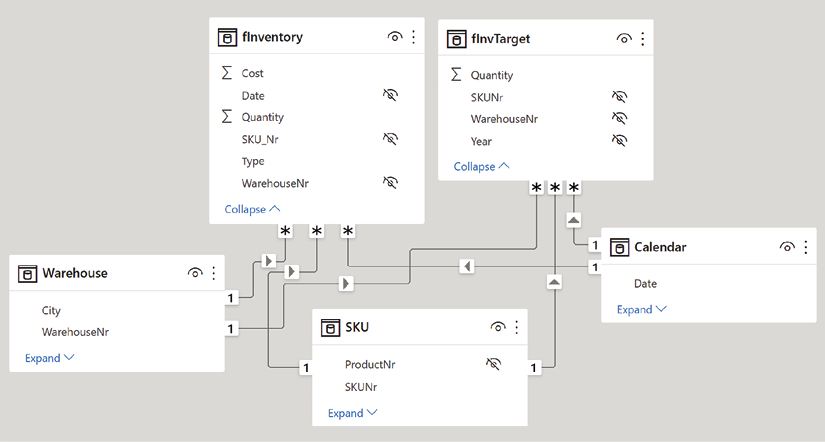825x442 pixels.
Task: Open more options for fInventory table
Action: [414, 37]
